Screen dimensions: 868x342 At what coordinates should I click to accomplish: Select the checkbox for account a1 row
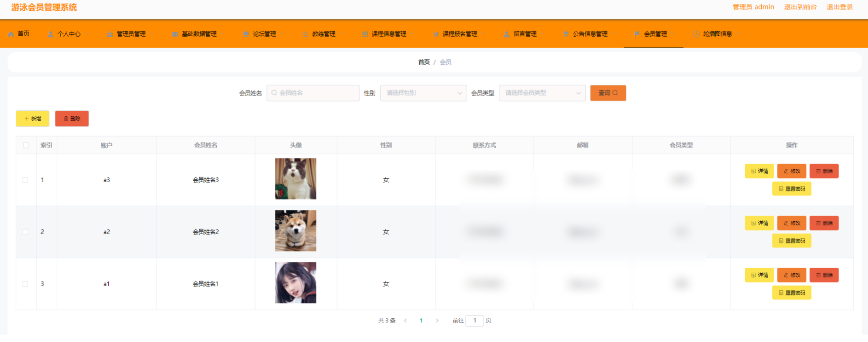tap(25, 284)
